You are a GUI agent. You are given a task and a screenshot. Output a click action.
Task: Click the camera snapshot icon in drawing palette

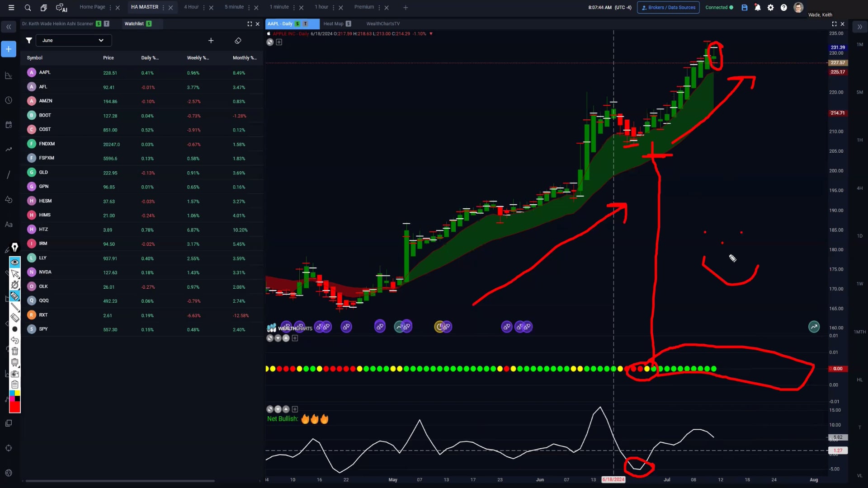(x=15, y=374)
